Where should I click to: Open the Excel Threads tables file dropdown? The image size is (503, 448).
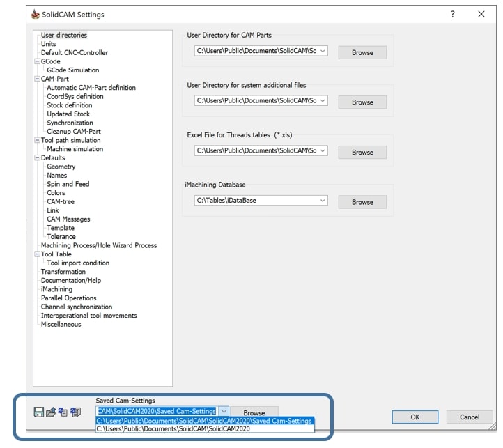[323, 150]
